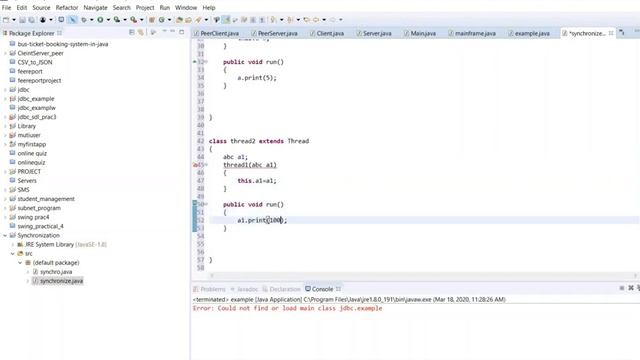The height and width of the screenshot is (360, 640).
Task: Click the Forward navigation arrow icon
Action: pyautogui.click(x=333, y=20)
